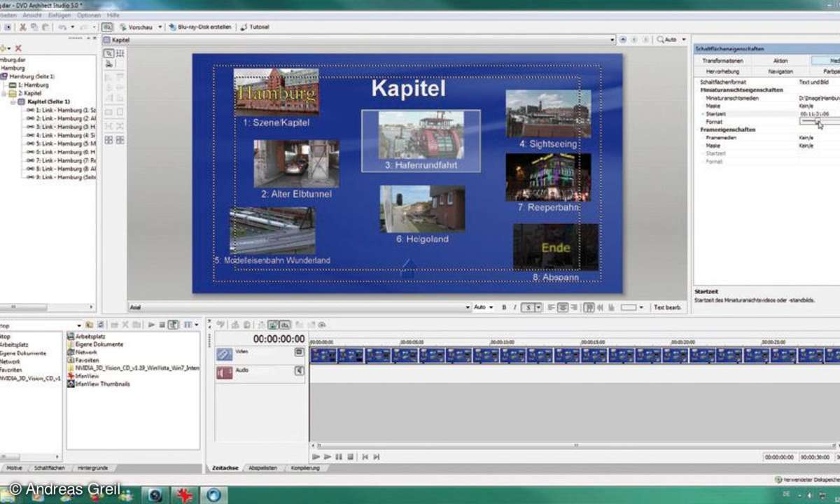The image size is (840, 504).
Task: Switch to the Hintergründe tab
Action: point(92,468)
